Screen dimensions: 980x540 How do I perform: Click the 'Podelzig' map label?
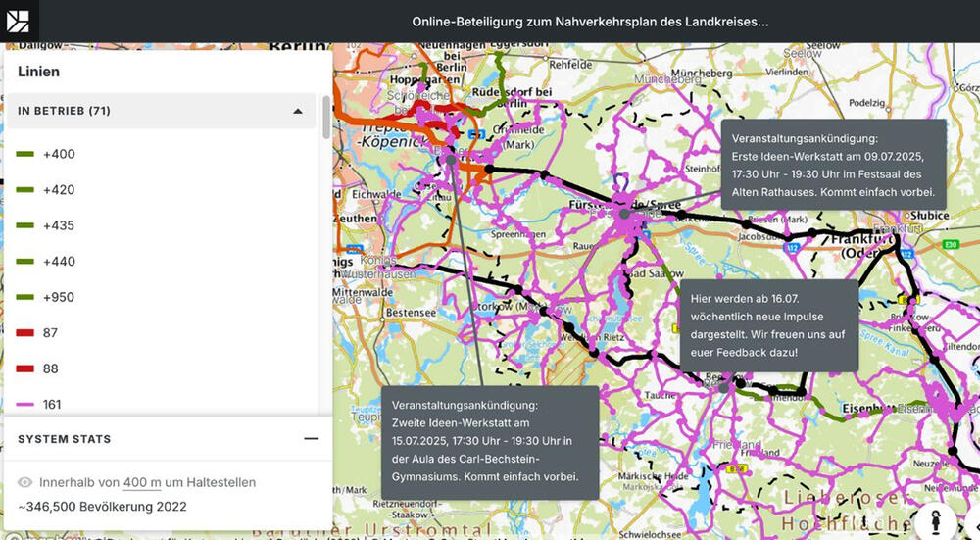click(866, 103)
